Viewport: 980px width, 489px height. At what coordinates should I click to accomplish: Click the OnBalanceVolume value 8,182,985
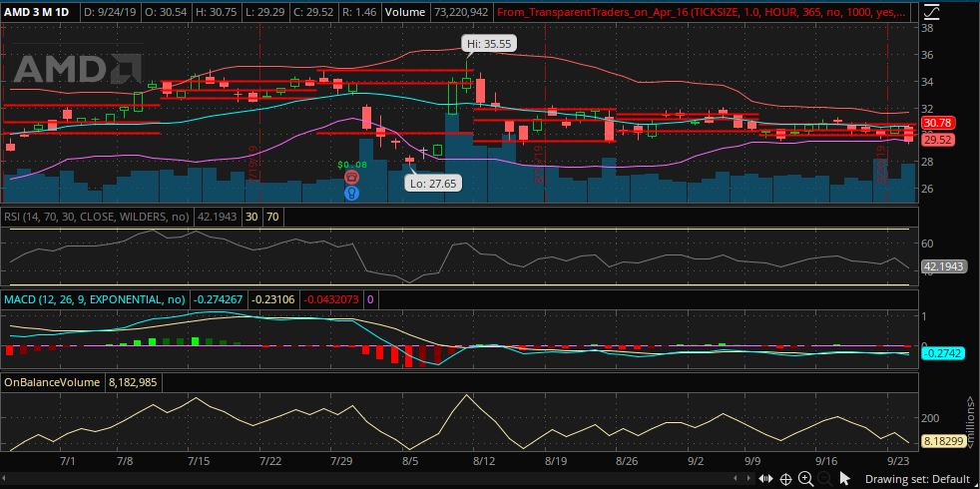(x=132, y=382)
